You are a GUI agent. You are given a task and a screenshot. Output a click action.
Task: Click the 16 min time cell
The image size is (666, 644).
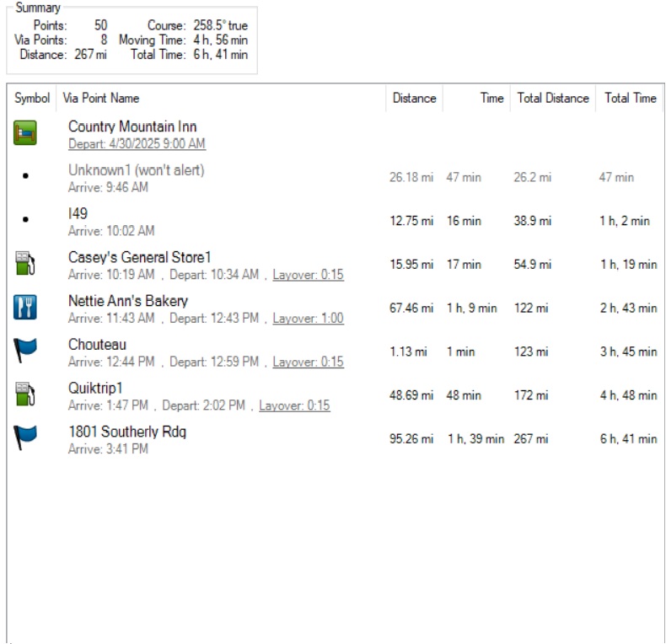pos(464,221)
